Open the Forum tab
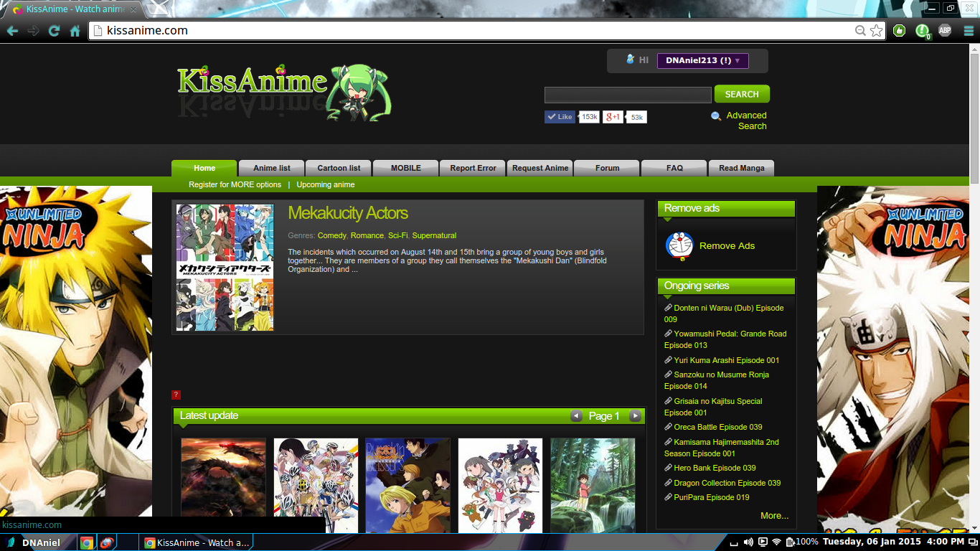Image resolution: width=980 pixels, height=551 pixels. click(607, 168)
